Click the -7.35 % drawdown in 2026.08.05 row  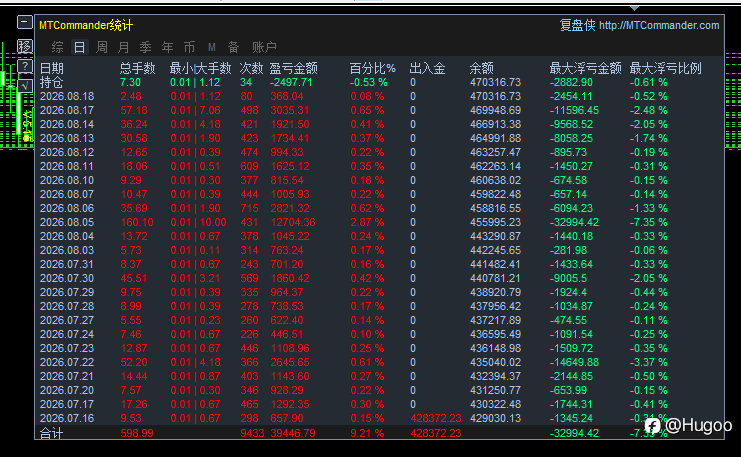pos(648,222)
